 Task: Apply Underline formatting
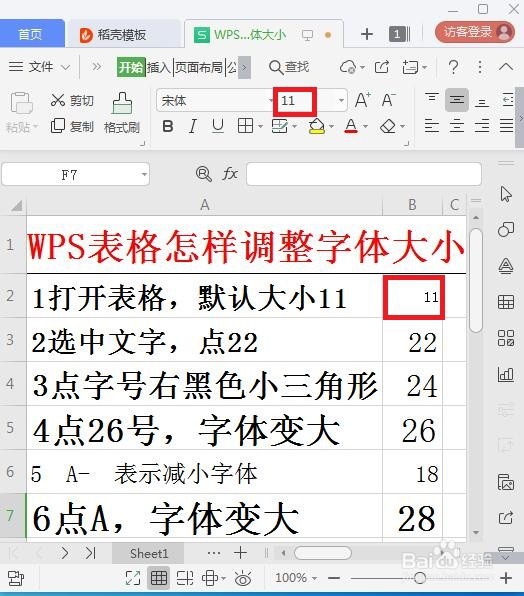218,126
